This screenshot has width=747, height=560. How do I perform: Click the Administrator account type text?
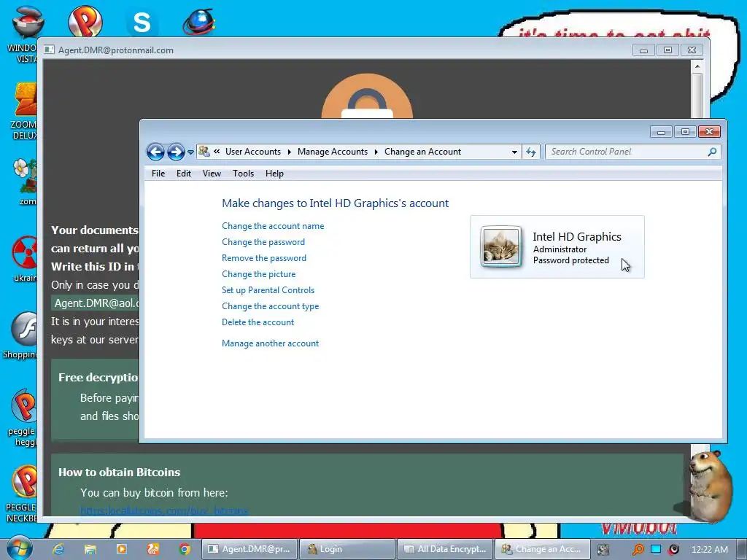pyautogui.click(x=560, y=249)
